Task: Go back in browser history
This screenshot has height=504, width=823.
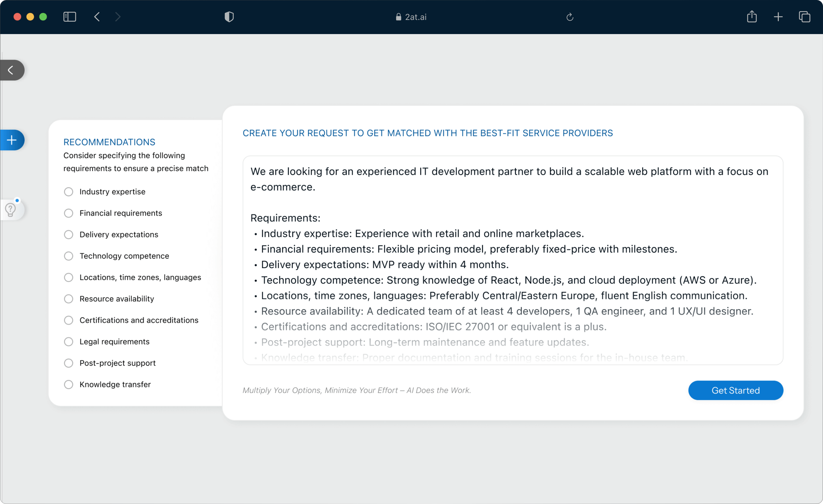Action: 97,17
